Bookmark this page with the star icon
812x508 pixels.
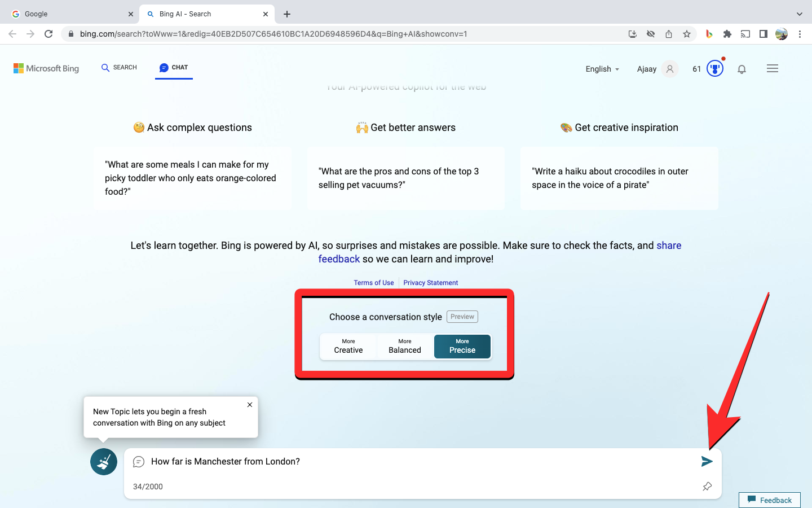pyautogui.click(x=687, y=34)
